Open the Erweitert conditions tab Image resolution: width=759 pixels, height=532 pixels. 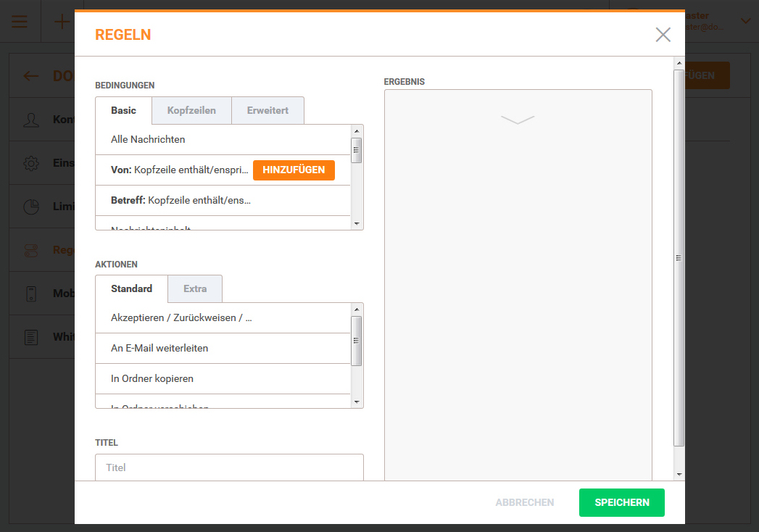coord(267,110)
